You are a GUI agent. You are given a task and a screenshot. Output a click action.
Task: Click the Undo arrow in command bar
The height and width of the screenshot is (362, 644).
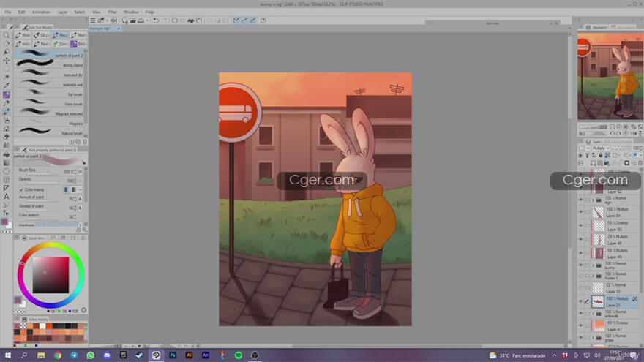point(156,20)
